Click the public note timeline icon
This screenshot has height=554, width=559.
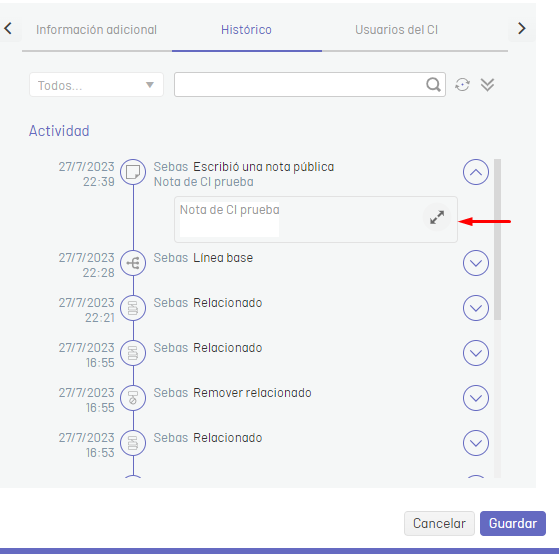pos(133,172)
